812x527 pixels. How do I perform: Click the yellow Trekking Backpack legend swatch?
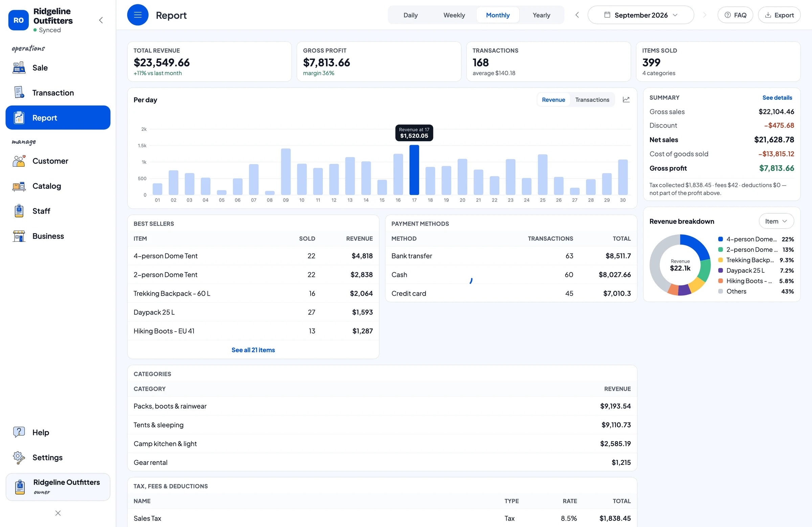point(720,260)
